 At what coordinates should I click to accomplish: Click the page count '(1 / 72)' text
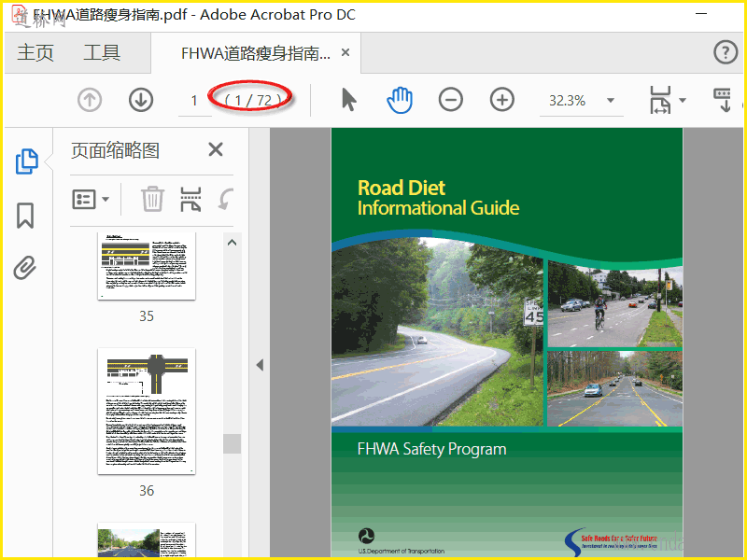click(x=252, y=100)
